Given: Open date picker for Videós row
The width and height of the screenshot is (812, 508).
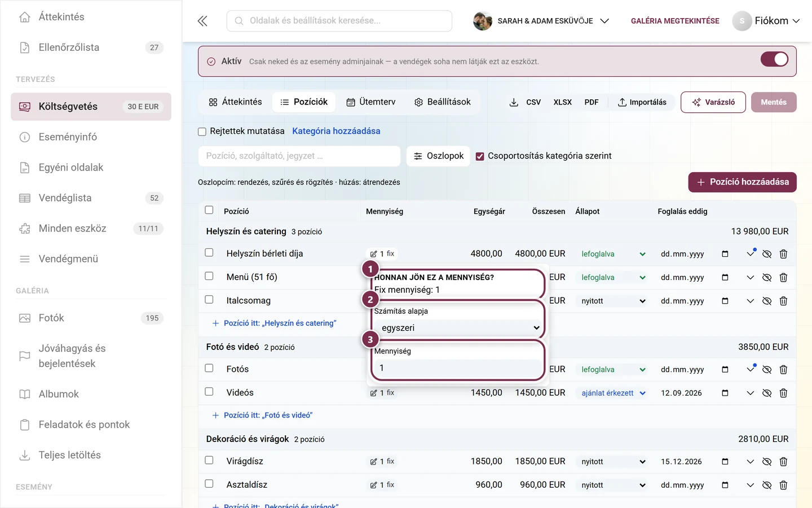Looking at the screenshot, I should point(725,393).
